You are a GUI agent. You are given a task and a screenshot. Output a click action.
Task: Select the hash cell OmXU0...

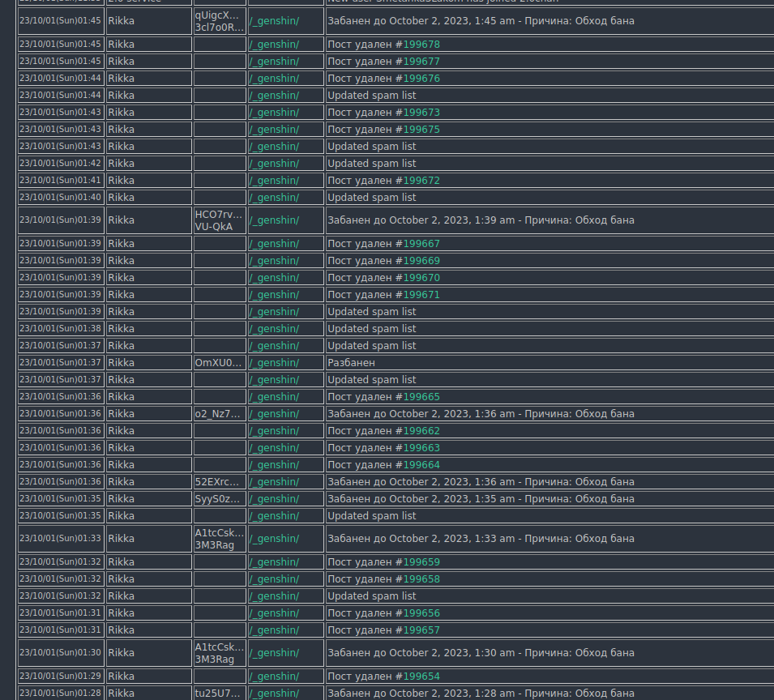coord(219,363)
